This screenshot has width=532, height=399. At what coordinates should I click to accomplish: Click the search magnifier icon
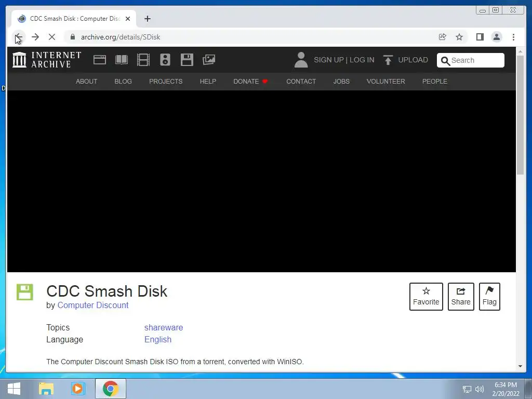point(445,61)
